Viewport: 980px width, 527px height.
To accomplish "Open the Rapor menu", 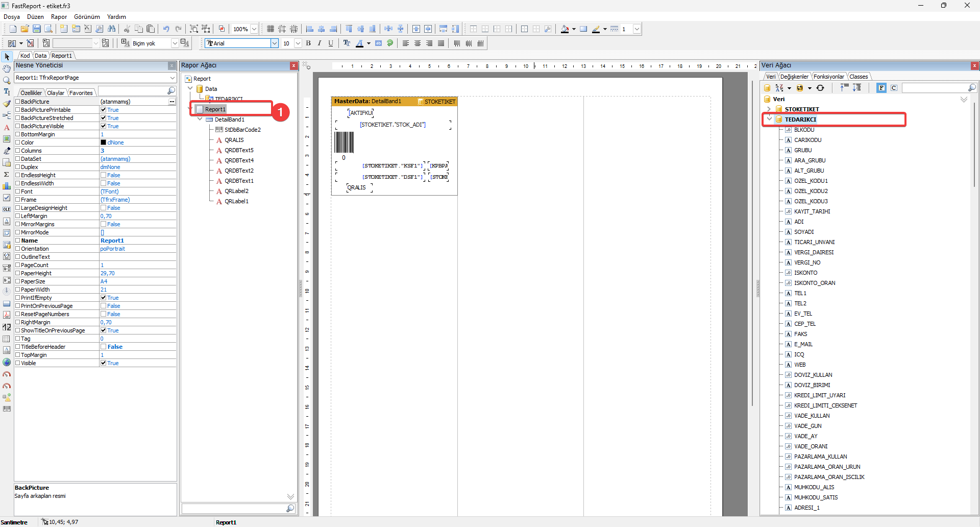I will [59, 17].
